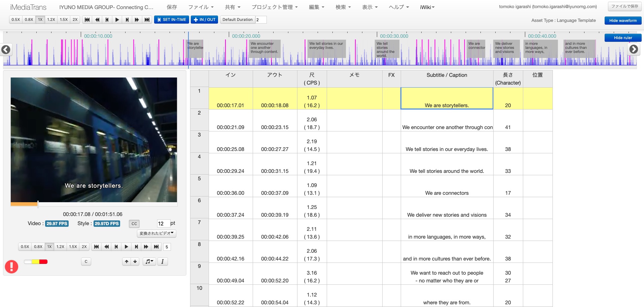The image size is (644, 307).
Task: Click the Default Duration input field
Action: click(x=261, y=20)
